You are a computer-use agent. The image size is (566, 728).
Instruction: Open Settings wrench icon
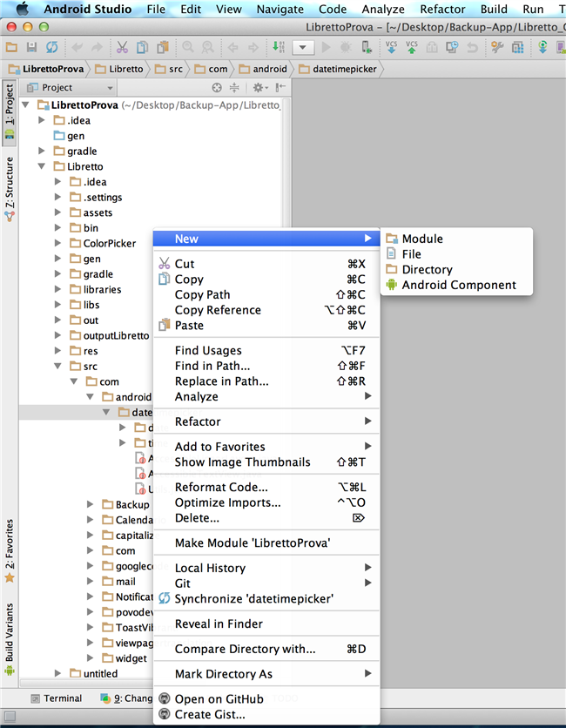(x=497, y=47)
